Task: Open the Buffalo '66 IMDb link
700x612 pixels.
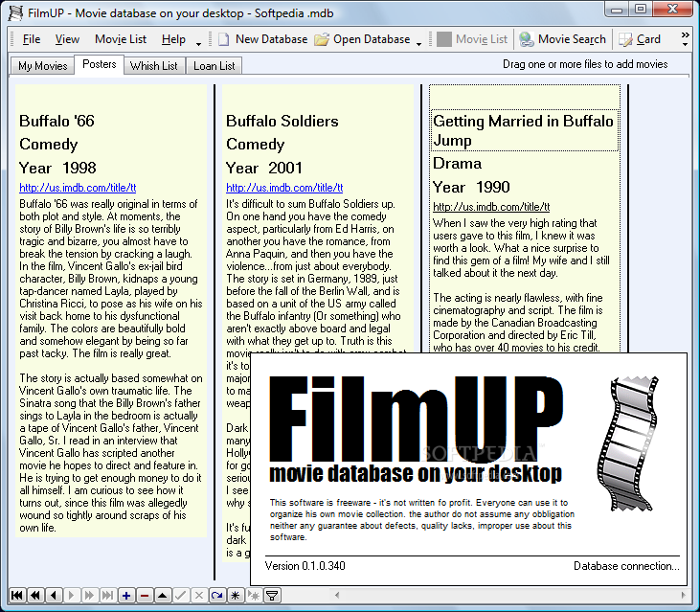Action: pyautogui.click(x=78, y=188)
